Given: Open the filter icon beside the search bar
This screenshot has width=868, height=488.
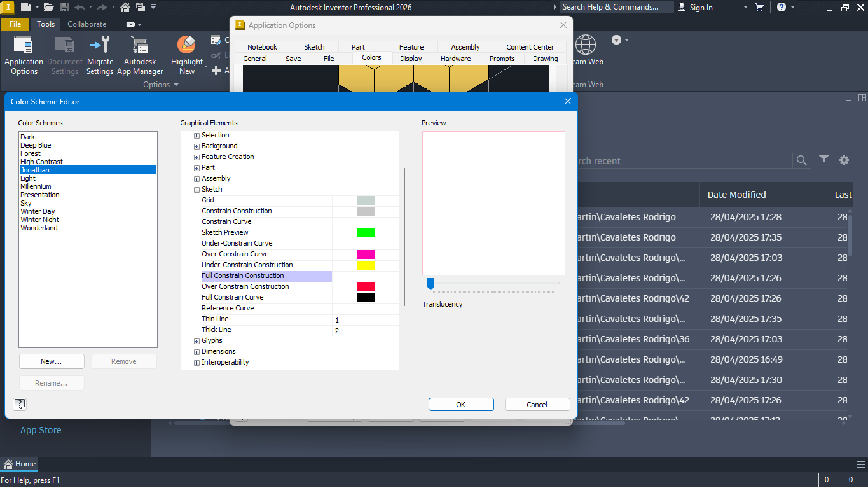Looking at the screenshot, I should point(823,160).
